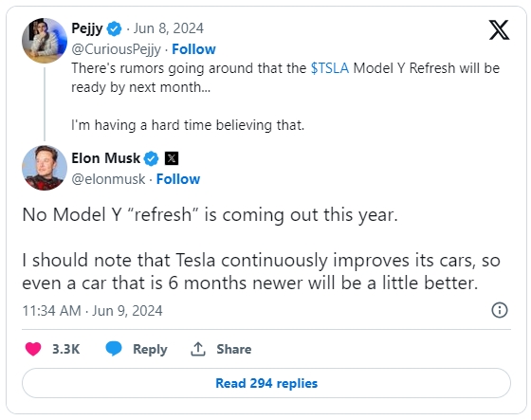
Task: Follow @elonmusk
Action: click(x=178, y=179)
